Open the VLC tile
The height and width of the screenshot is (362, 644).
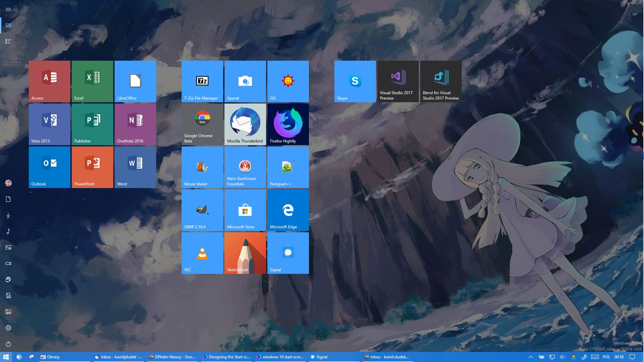(202, 253)
